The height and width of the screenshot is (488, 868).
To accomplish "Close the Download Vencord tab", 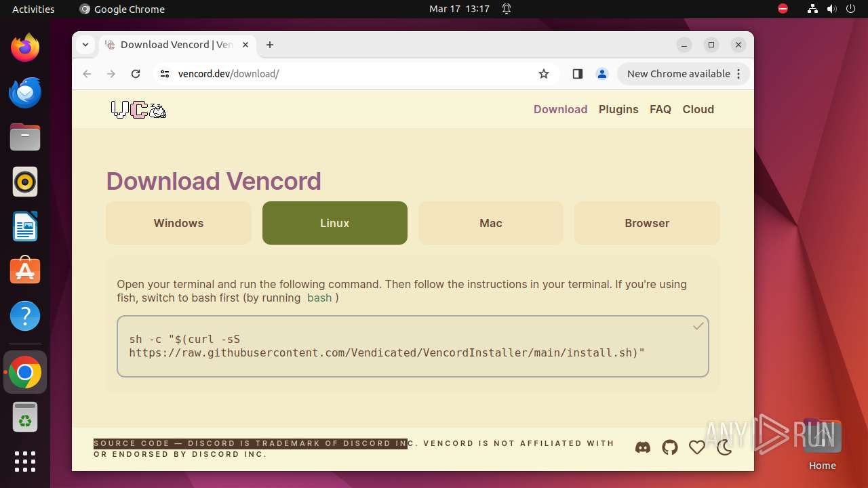I will (245, 45).
